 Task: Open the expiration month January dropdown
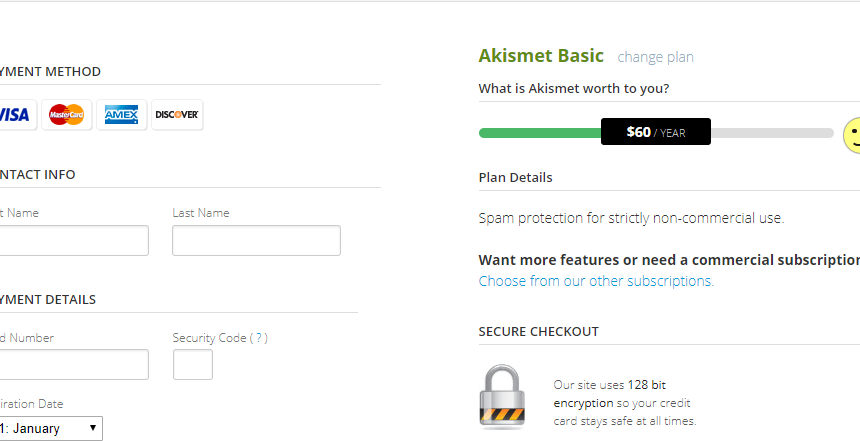pyautogui.click(x=50, y=428)
